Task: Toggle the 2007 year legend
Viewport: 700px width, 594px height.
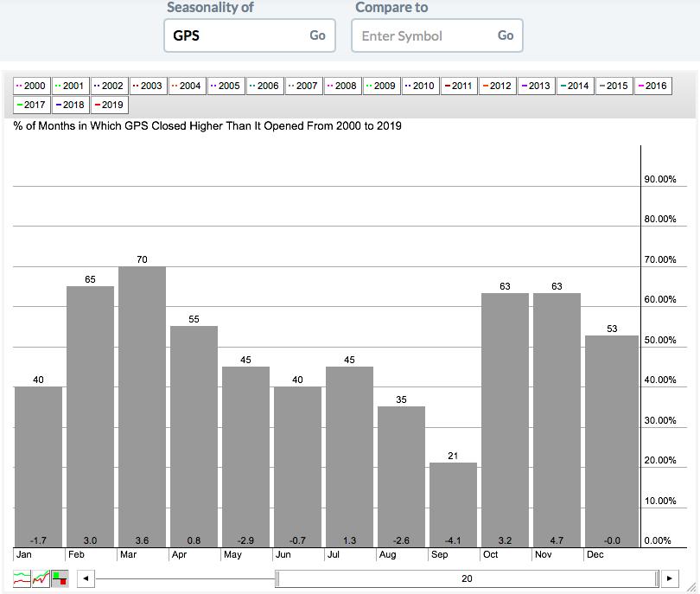Action: click(303, 86)
